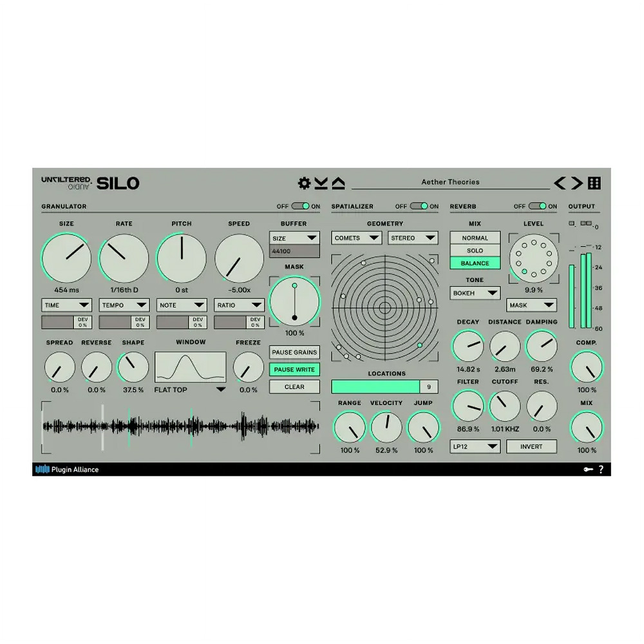The width and height of the screenshot is (644, 644).
Task: Toggle PAUSE WRITE
Action: click(294, 370)
